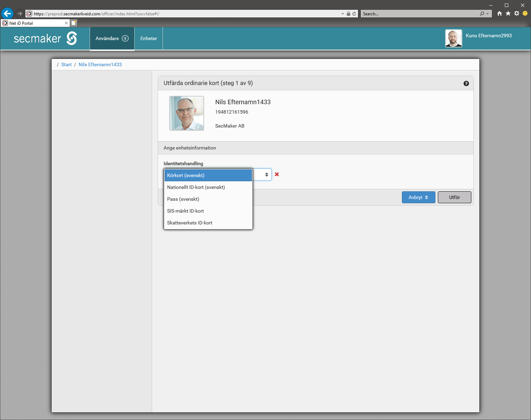This screenshot has height=420, width=531.
Task: Click the refresh icon in address bar
Action: tap(354, 14)
